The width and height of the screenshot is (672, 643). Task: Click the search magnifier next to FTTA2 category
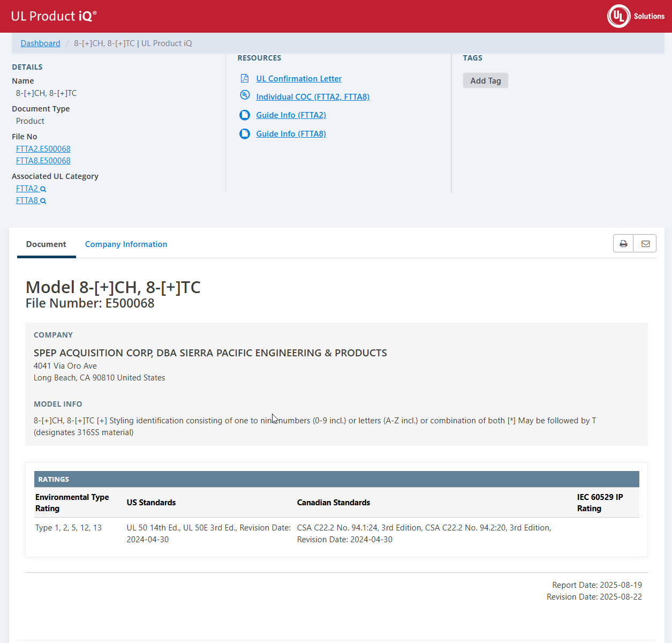[x=43, y=189]
